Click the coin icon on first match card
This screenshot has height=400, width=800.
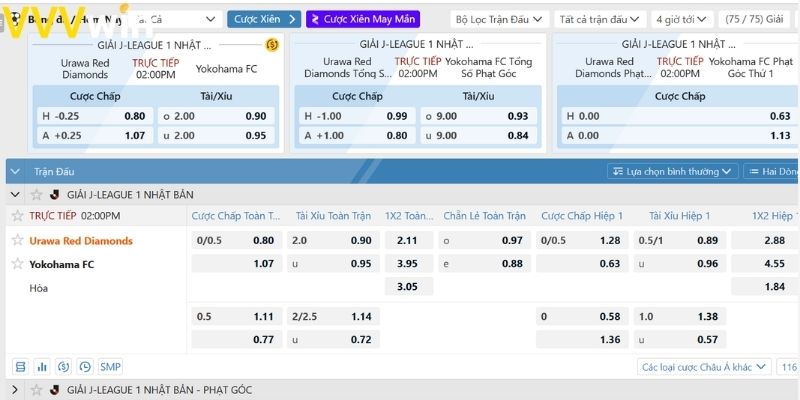(x=271, y=44)
